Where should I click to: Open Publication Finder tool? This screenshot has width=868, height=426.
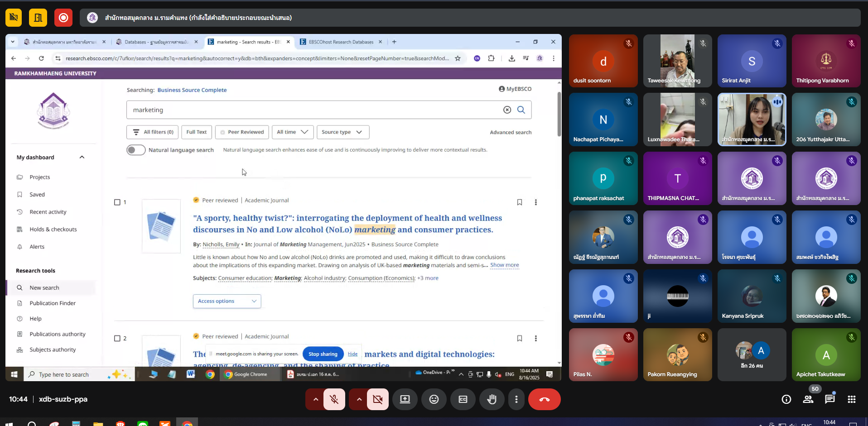coord(53,303)
